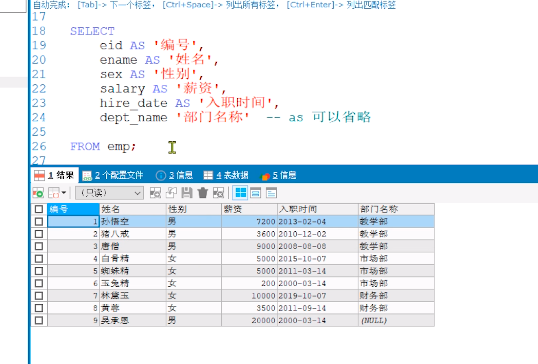The width and height of the screenshot is (538, 364).
Task: Check the box for row 林黛玉
Action: (39, 296)
